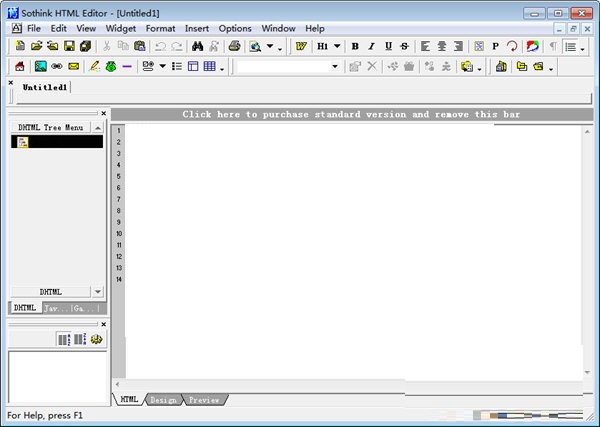
Task: Expand toolbar options chevron after table icon
Action: click(x=222, y=69)
